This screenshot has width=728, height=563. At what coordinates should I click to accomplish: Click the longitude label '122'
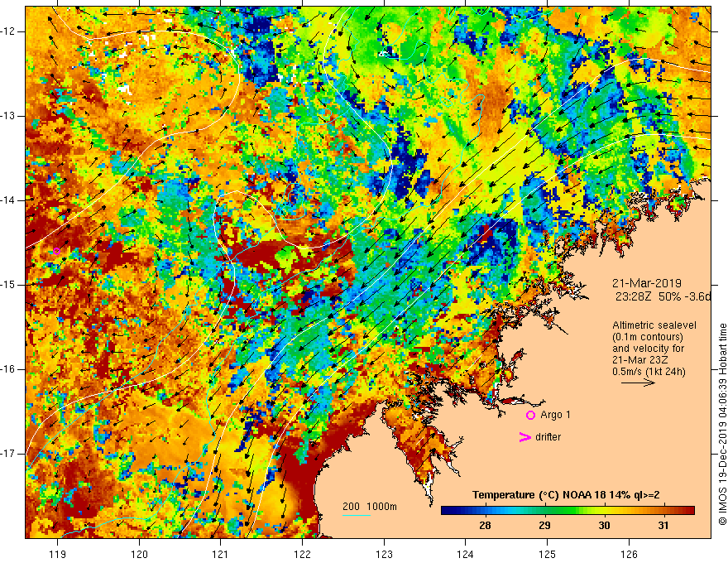[x=302, y=554]
